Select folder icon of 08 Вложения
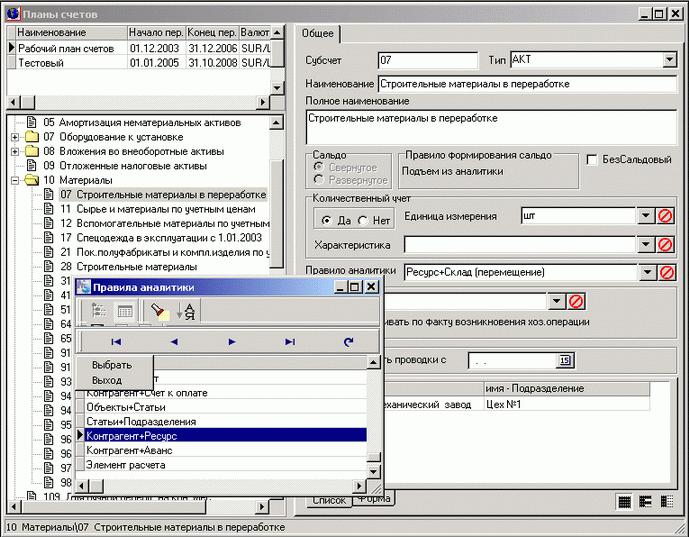 (x=32, y=151)
